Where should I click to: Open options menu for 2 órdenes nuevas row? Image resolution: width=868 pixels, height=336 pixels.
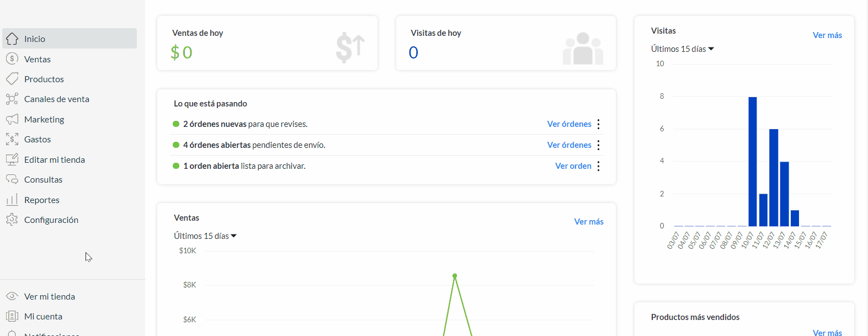click(x=598, y=124)
